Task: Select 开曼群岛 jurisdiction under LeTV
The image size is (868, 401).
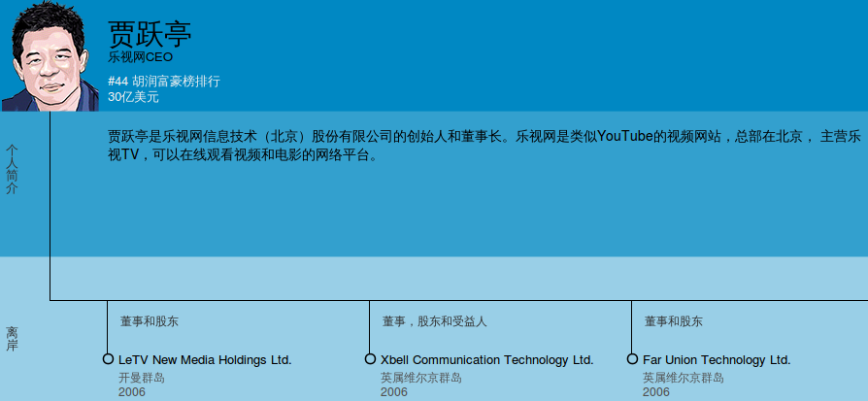Action: pyautogui.click(x=142, y=378)
